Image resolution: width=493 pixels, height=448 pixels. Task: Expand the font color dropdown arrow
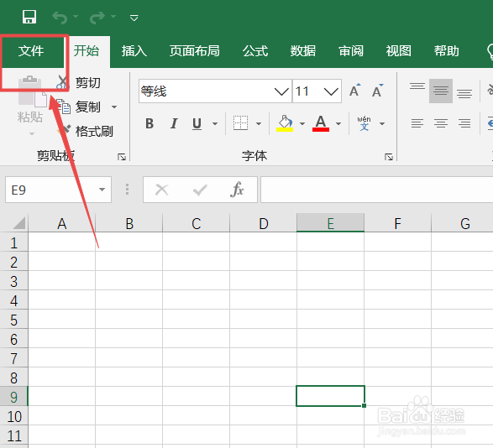coord(338,124)
